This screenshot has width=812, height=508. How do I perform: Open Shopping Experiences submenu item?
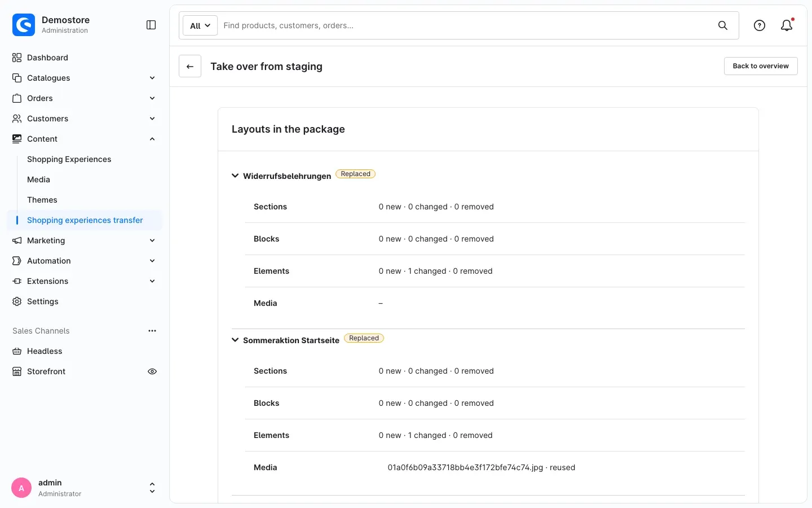(69, 159)
